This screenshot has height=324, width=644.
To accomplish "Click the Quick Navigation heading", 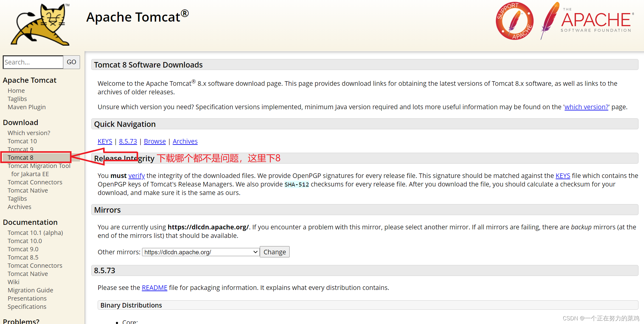I will point(125,124).
